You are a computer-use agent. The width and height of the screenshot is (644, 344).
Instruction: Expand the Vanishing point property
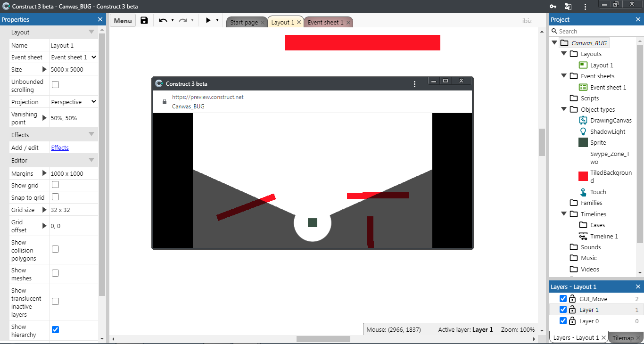[45, 118]
